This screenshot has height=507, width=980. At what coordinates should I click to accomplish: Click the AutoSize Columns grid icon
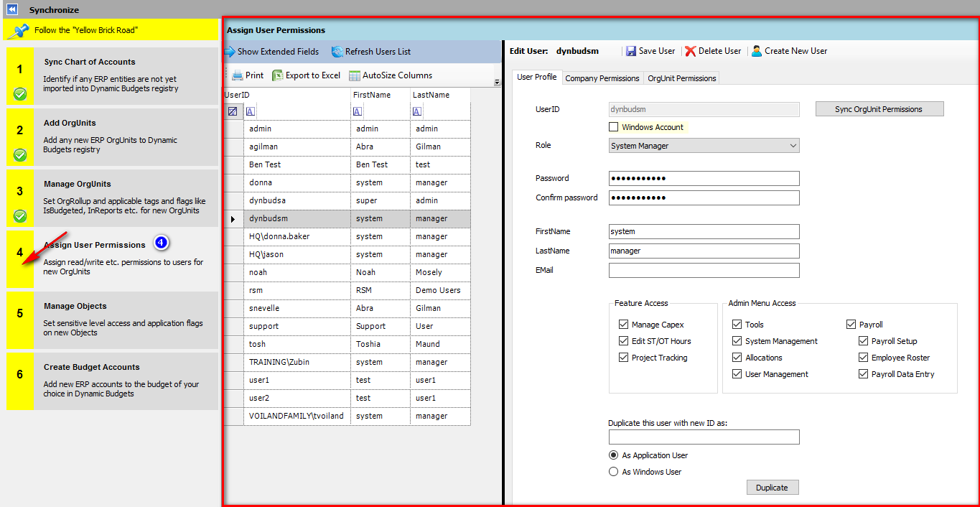point(355,75)
